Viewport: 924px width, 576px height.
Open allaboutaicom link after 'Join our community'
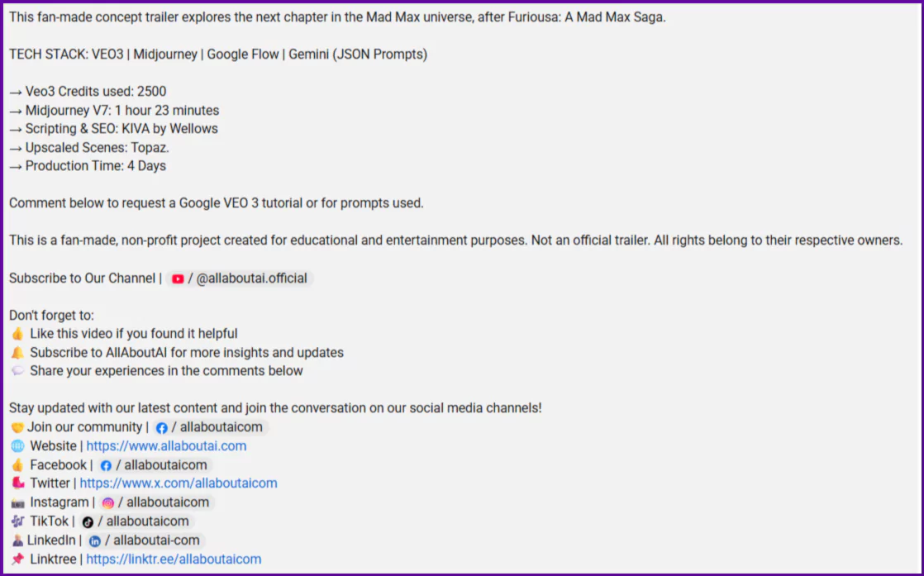tap(221, 427)
